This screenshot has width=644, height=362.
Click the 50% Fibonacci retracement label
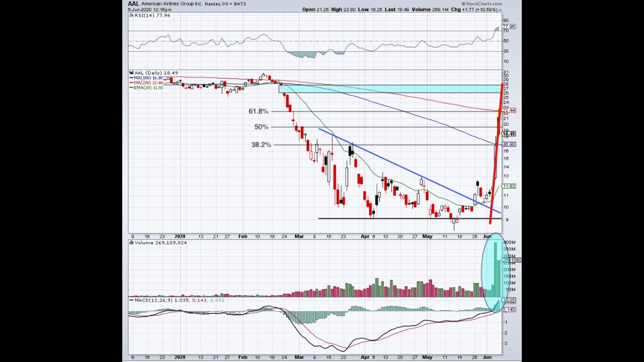click(x=261, y=127)
